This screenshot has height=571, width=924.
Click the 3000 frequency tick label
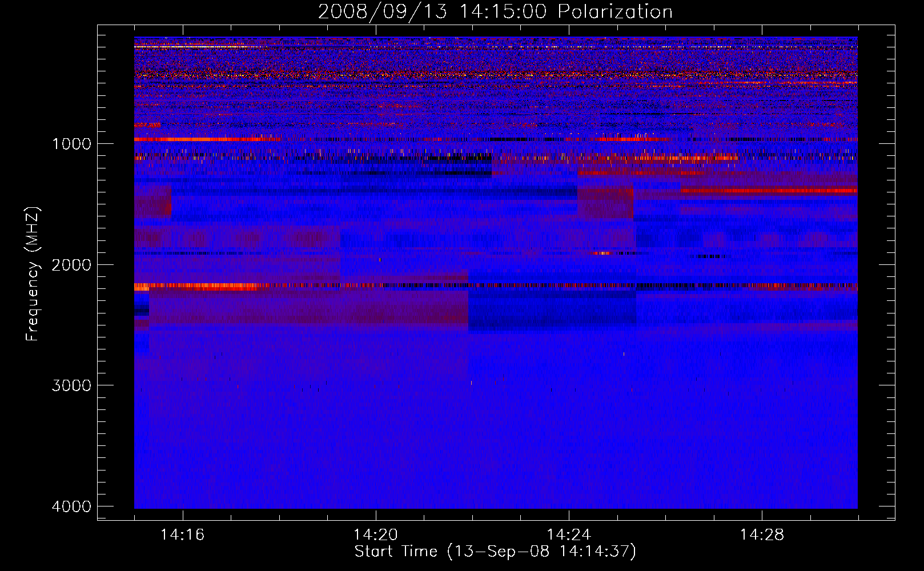(72, 385)
